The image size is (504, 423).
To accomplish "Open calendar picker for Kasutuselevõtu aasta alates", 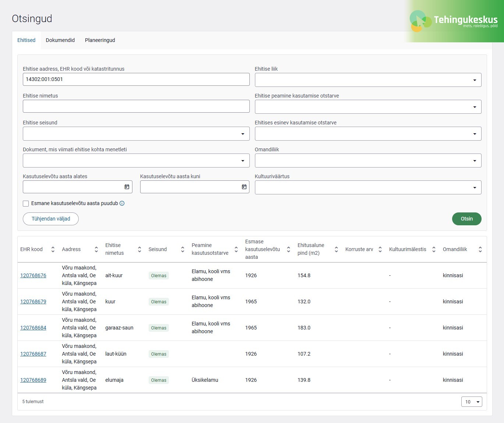I will [x=127, y=187].
